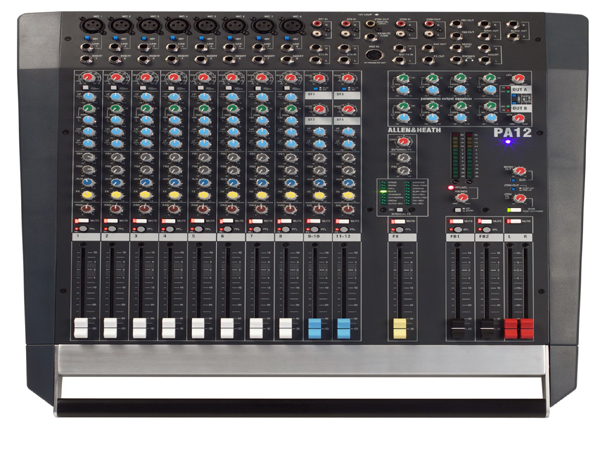The height and width of the screenshot is (450, 600).
Task: Select channel 2 green mid-frequency knob
Action: tap(117, 108)
